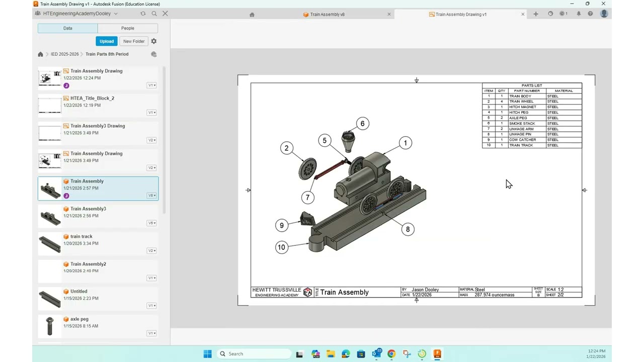Select COW CATCHER cell in parts list

527,140
